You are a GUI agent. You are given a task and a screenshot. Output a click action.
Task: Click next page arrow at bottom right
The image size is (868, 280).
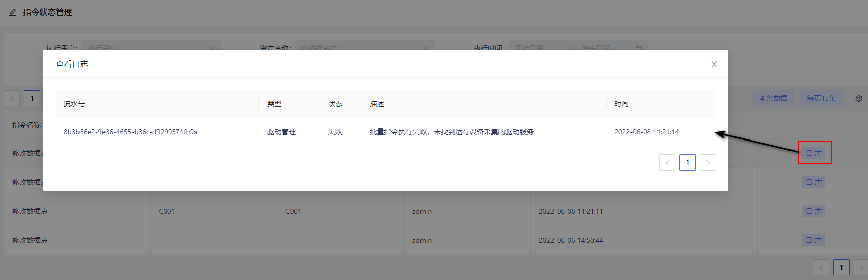point(861,267)
